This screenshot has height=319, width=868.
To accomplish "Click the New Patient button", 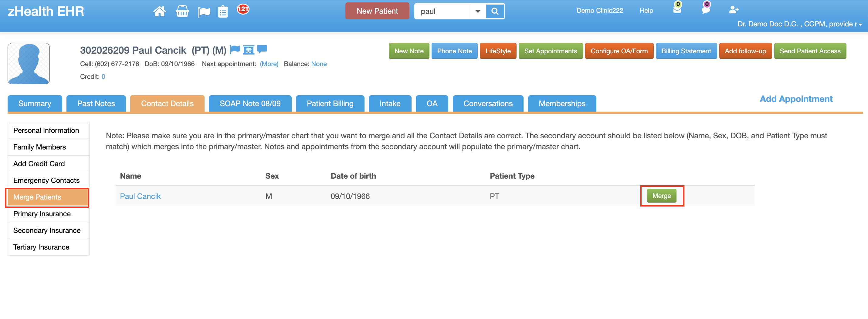I will click(x=377, y=11).
